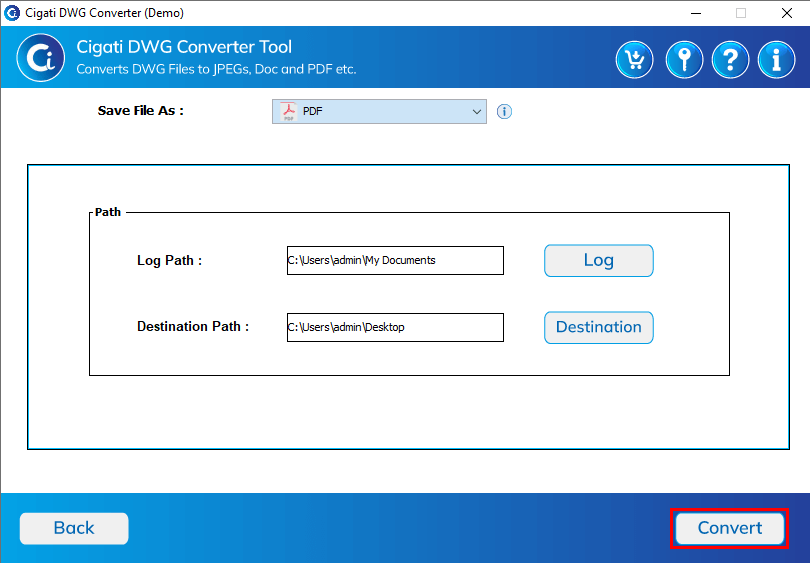This screenshot has width=810, height=563.
Task: Browse for a log folder with Log button
Action: pos(599,260)
